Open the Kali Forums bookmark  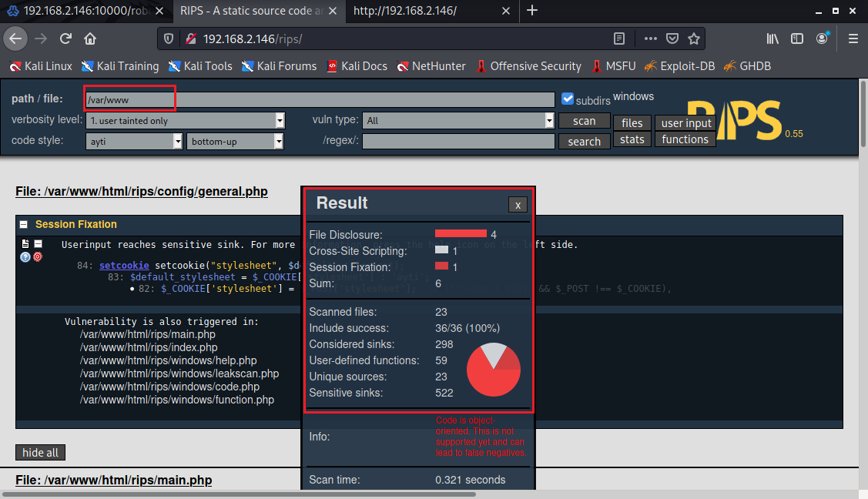coord(279,66)
